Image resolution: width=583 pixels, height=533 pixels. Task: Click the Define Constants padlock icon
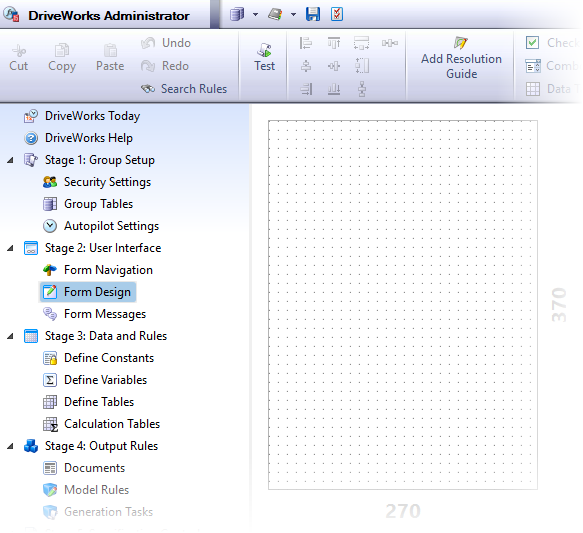click(x=50, y=358)
